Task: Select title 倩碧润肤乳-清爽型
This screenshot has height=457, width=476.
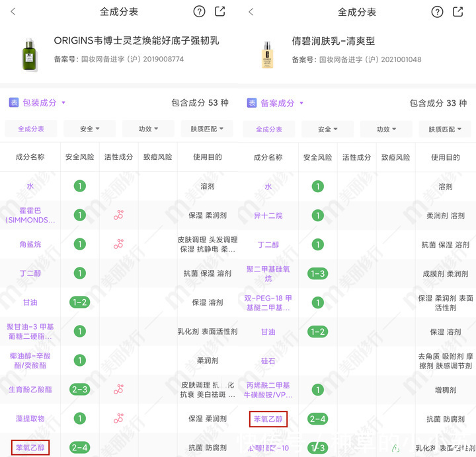Action: point(333,41)
